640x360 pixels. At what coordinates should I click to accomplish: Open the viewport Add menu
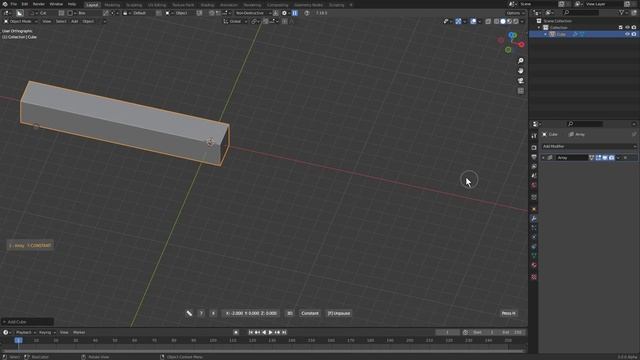tap(74, 21)
